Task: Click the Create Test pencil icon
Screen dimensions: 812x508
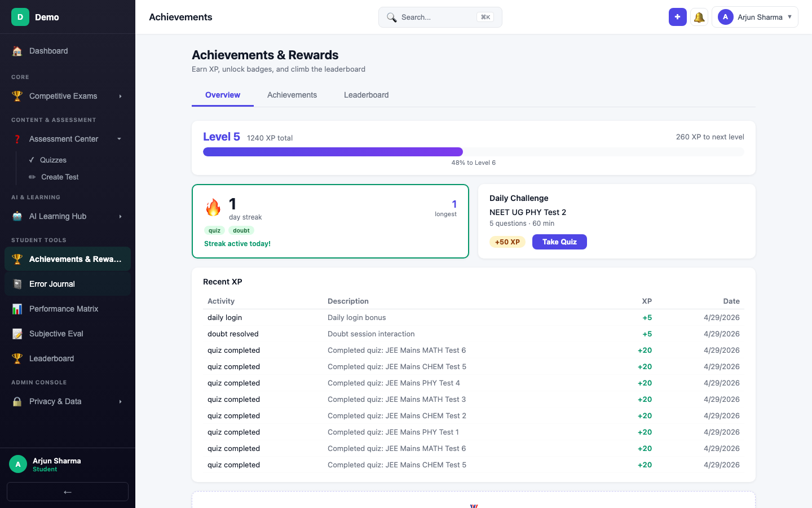Action: coord(32,177)
